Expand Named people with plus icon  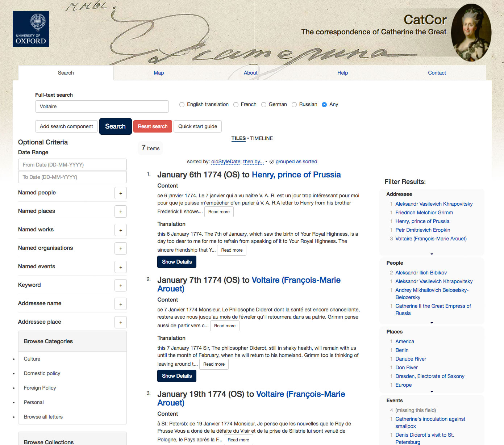point(121,193)
